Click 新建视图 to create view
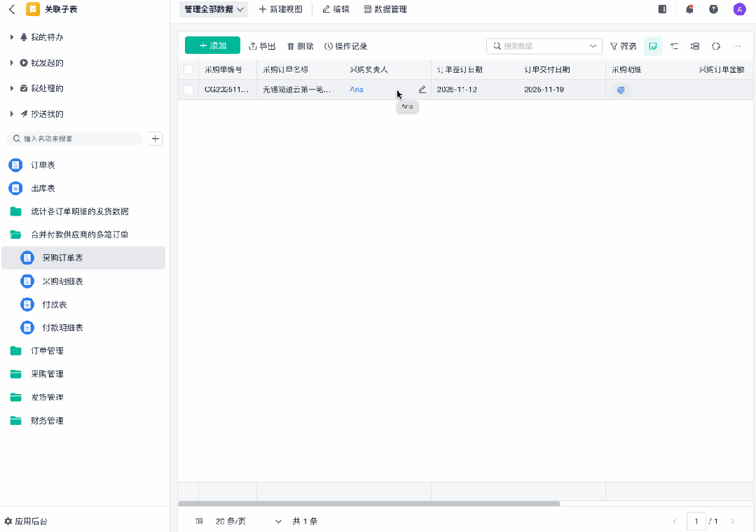Viewport: 756px width, 532px height. pos(280,9)
